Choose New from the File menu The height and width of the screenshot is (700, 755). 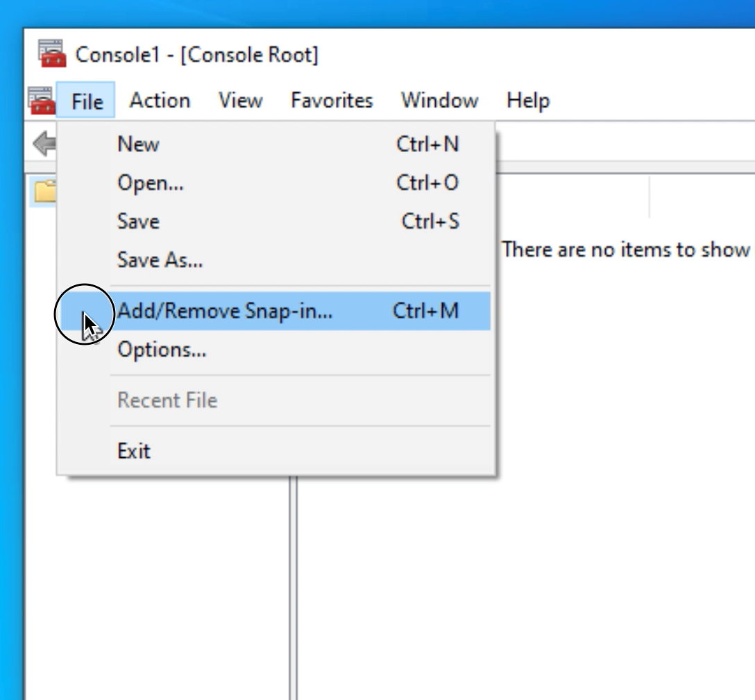point(138,144)
